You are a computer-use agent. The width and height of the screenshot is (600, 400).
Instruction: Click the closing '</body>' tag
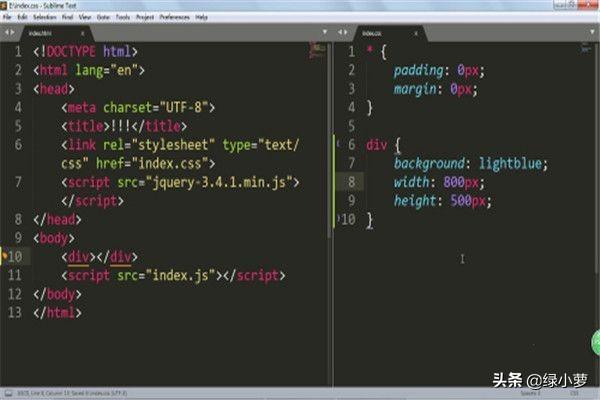coord(57,294)
